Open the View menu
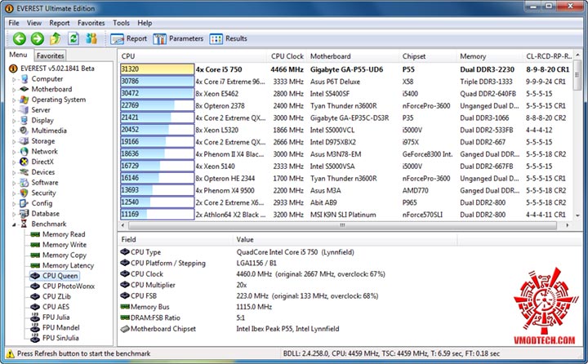Image resolution: width=588 pixels, height=364 pixels. point(34,23)
